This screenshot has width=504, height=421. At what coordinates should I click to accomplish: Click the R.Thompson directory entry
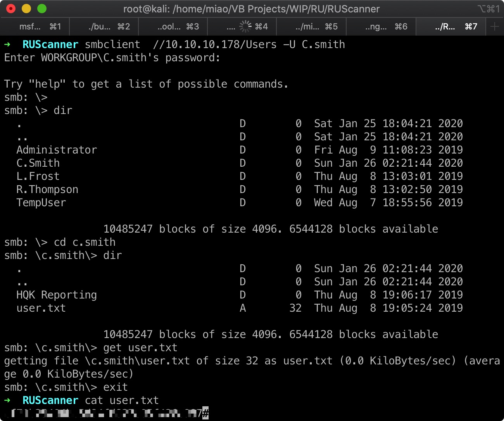pyautogui.click(x=47, y=190)
